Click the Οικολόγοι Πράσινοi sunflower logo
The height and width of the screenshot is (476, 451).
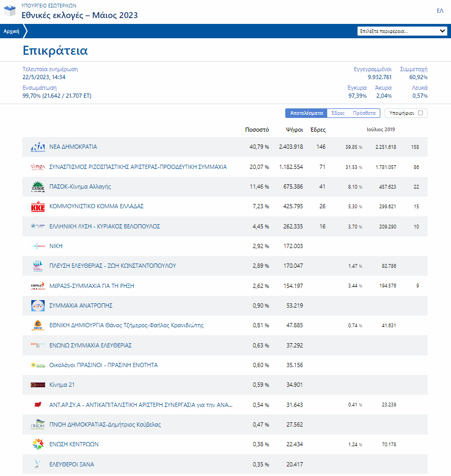pyautogui.click(x=38, y=365)
